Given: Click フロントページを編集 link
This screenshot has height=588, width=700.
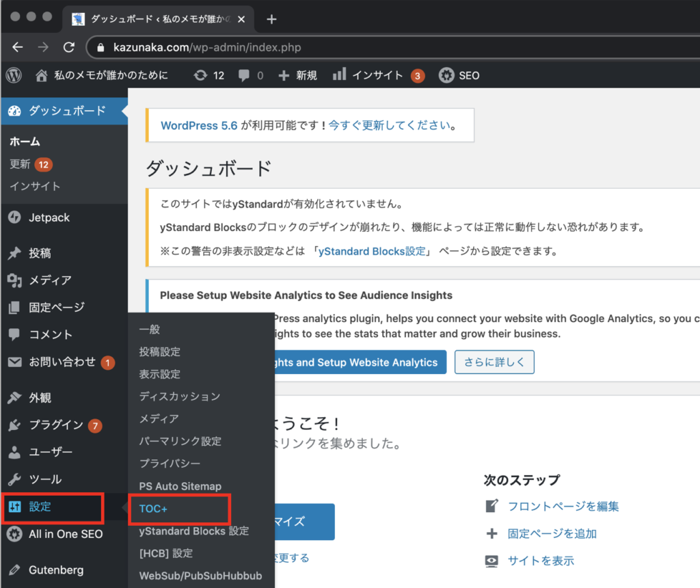Looking at the screenshot, I should click(x=563, y=507).
